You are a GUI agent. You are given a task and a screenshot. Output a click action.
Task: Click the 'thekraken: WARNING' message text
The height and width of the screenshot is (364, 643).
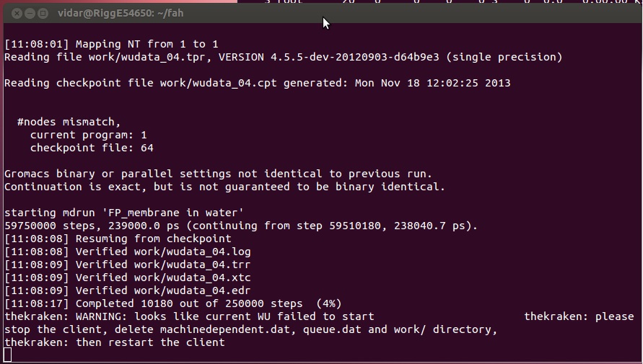pos(190,316)
